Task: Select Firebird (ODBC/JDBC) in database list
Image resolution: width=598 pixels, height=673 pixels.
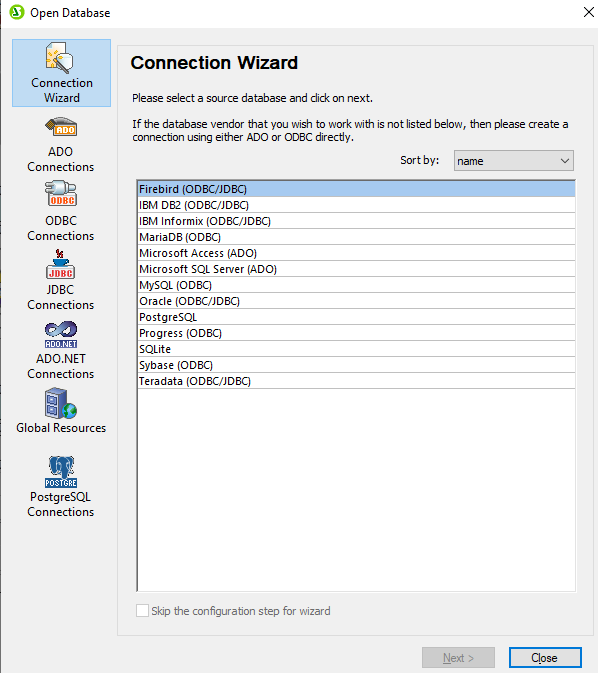Action: click(356, 189)
